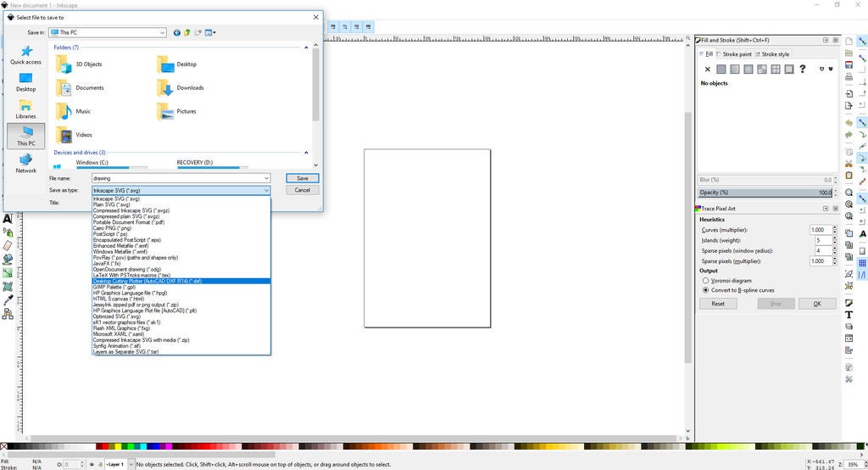Select the Paint Bucket fill tool
The image size is (868, 470).
pos(8,259)
